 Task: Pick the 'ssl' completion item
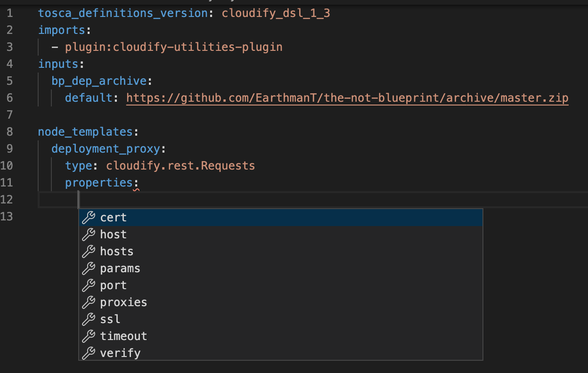point(280,319)
